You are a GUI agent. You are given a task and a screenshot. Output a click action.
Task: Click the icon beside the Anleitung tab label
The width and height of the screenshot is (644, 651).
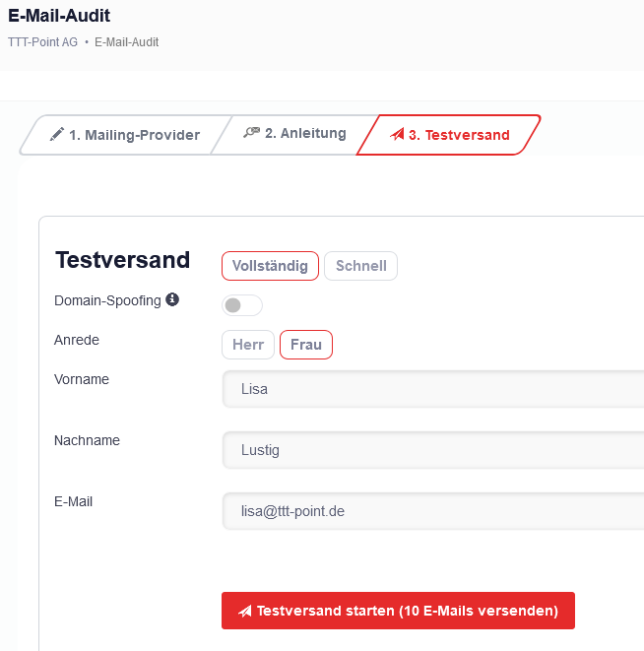251,133
